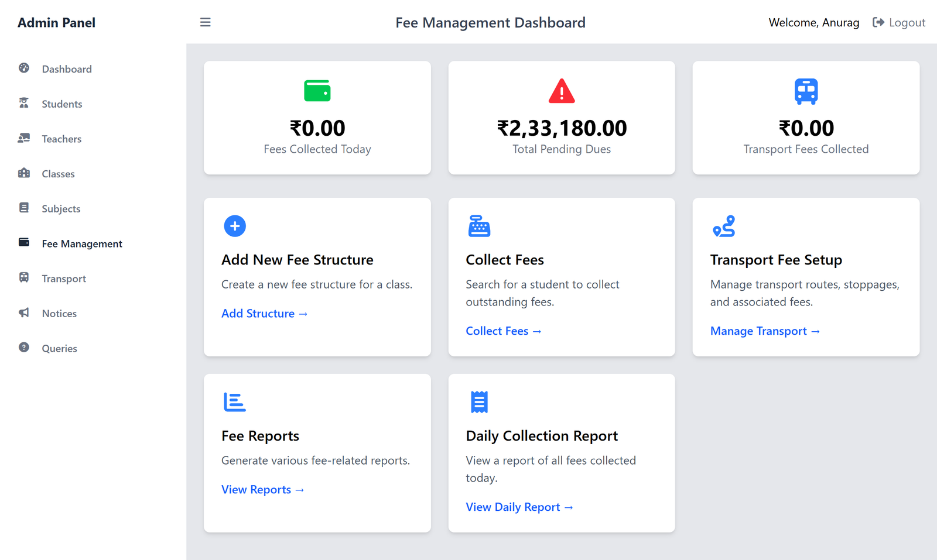Click the logout arrow icon in the header
The image size is (937, 560).
[878, 22]
